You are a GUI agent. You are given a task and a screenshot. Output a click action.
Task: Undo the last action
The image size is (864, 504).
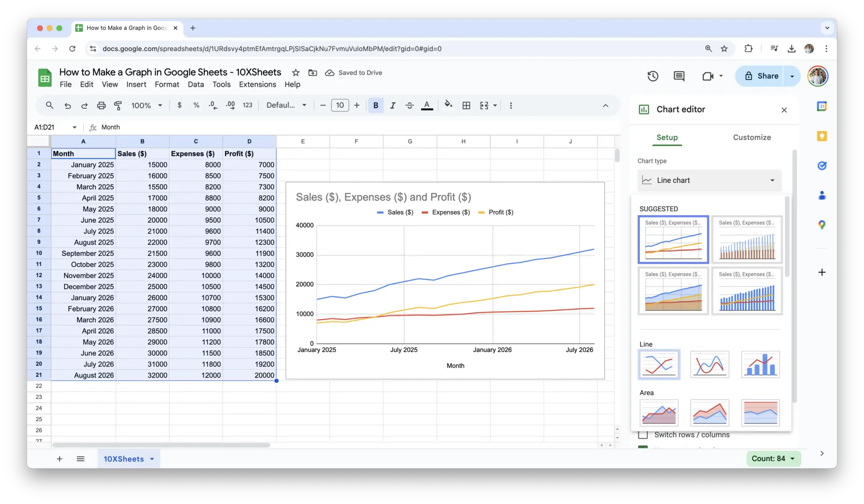67,105
